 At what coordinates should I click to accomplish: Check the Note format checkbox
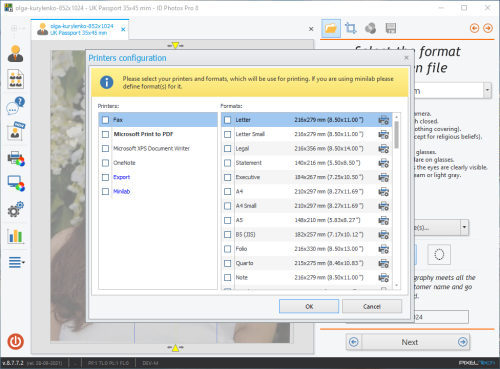(228, 277)
